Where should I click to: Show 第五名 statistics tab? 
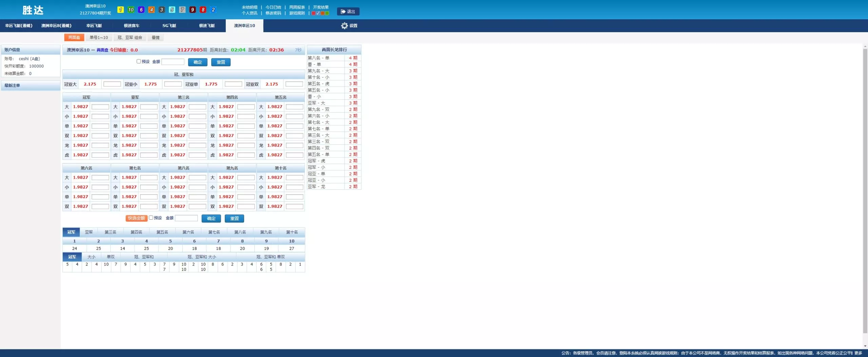(162, 232)
